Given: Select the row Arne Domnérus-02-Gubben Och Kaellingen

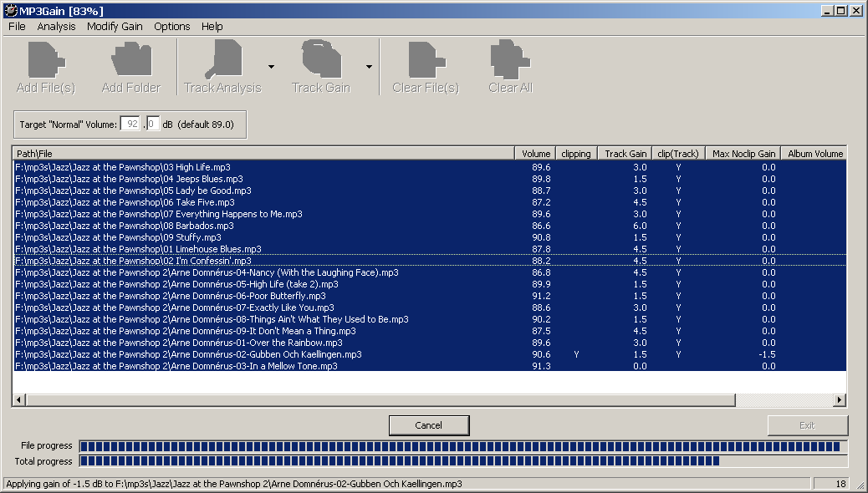Looking at the screenshot, I should [x=430, y=354].
